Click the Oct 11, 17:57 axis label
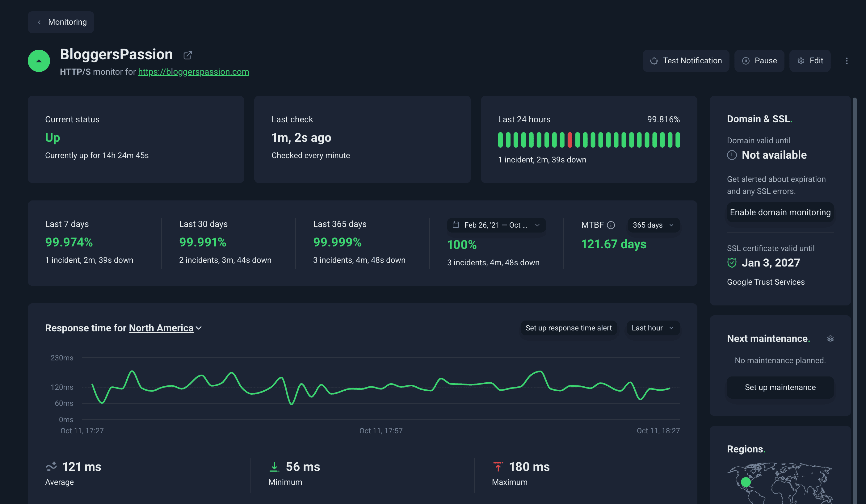The width and height of the screenshot is (866, 504). pos(381,431)
